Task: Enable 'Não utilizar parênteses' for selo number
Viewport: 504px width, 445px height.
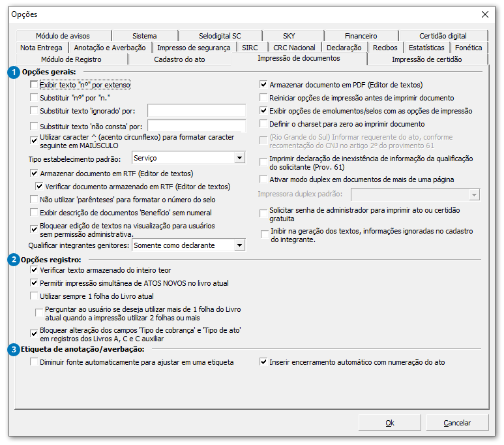Action: pyautogui.click(x=34, y=200)
